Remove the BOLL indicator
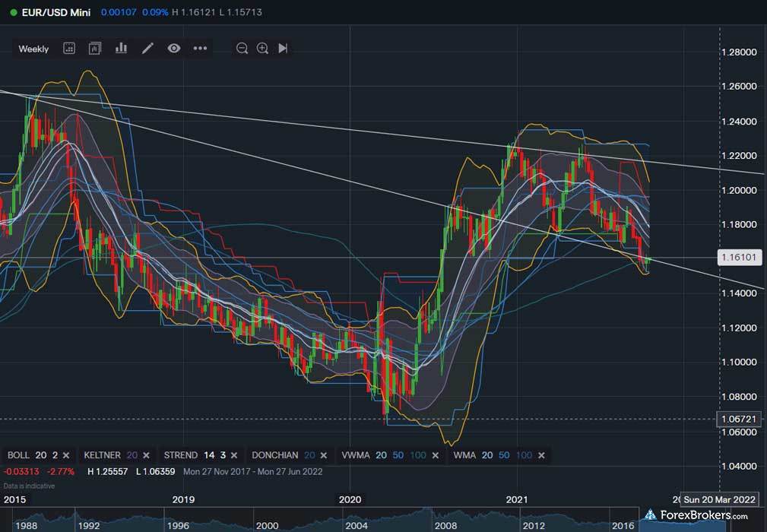The width and height of the screenshot is (767, 532). pyautogui.click(x=66, y=455)
